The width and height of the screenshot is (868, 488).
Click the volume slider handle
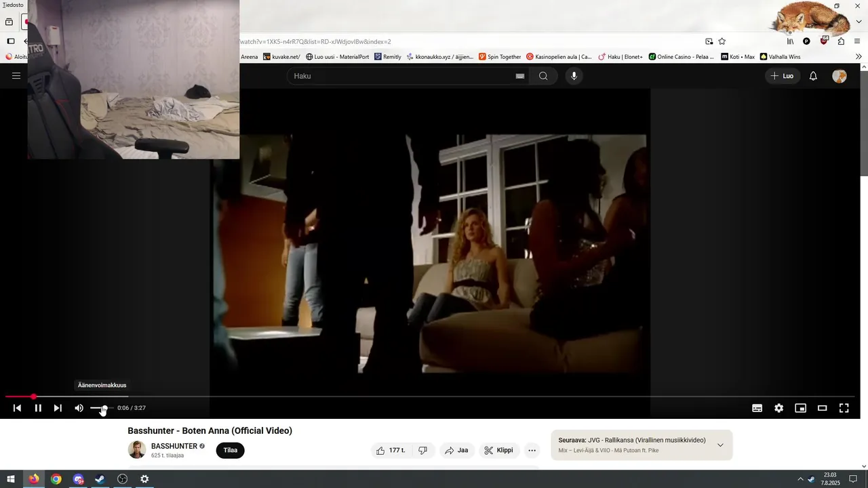pos(104,408)
